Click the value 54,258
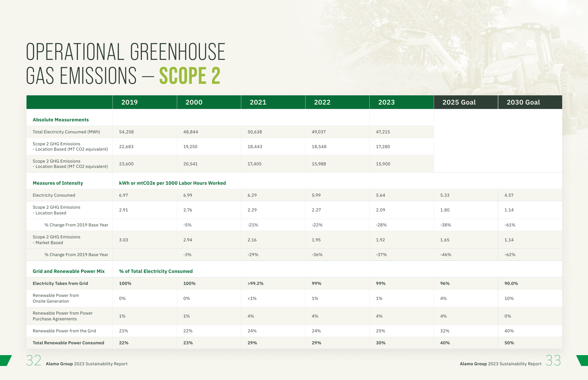The height and width of the screenshot is (380, 588). tap(126, 132)
